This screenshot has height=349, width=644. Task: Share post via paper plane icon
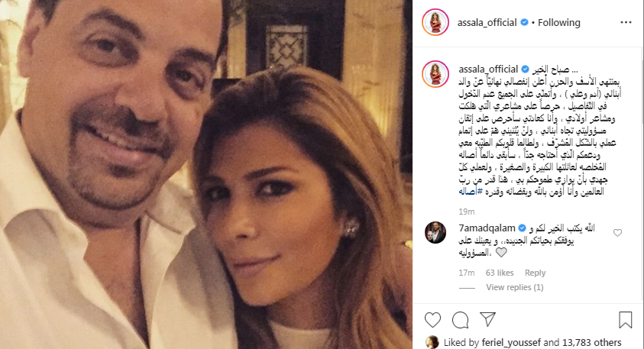point(487,319)
